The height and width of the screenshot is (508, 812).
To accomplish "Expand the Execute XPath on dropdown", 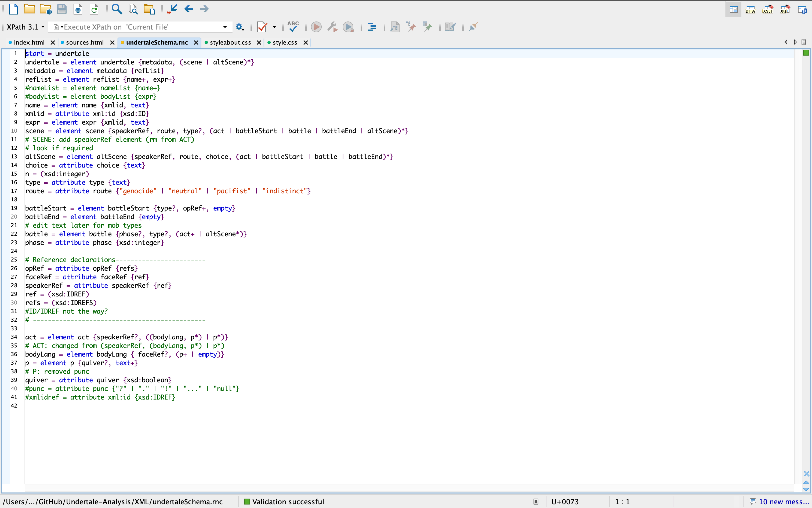I will tap(224, 27).
